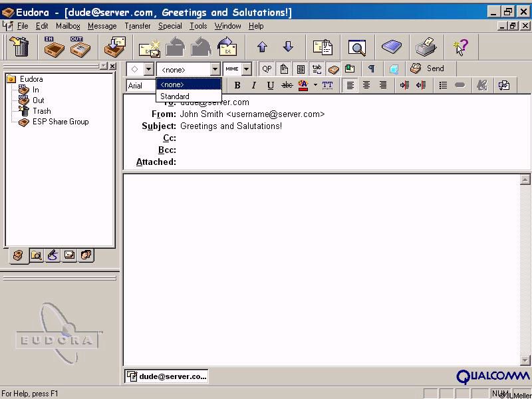The image size is (532, 399).
Task: Select <none> in signature list
Action: pyautogui.click(x=189, y=84)
